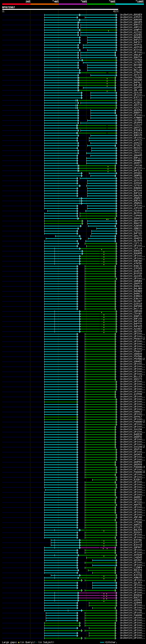Choose the UniRef100_P46686-4 hit label
Screen dimensions: 146x644
(132, 472)
